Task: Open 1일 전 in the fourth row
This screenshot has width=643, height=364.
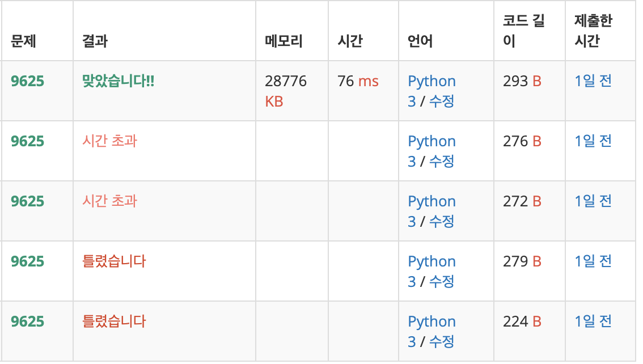Action: [592, 261]
